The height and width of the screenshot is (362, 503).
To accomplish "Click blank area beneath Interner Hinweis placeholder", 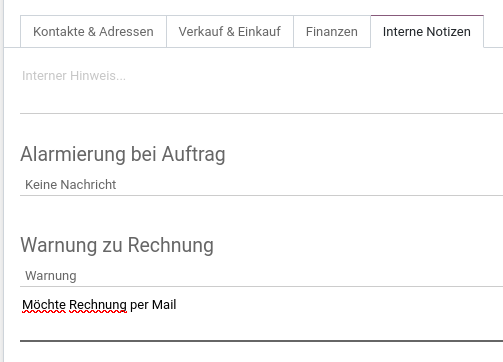I will 261,98.
